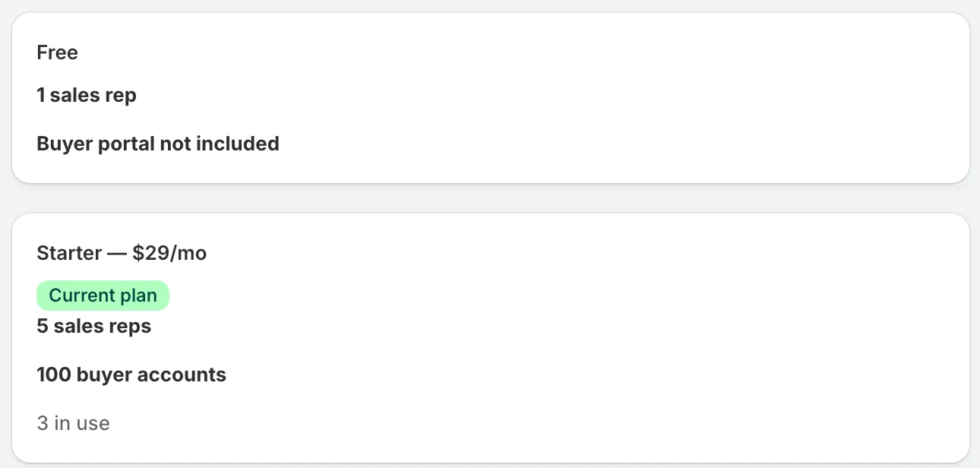Screen dimensions: 980x468
Task: Click "Buyer portal not included" text
Action: pyautogui.click(x=158, y=144)
